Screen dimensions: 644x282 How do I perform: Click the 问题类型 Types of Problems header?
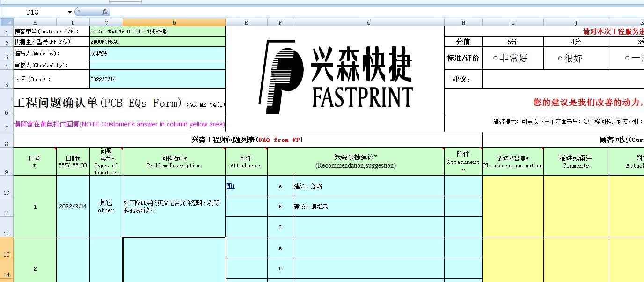tap(106, 162)
